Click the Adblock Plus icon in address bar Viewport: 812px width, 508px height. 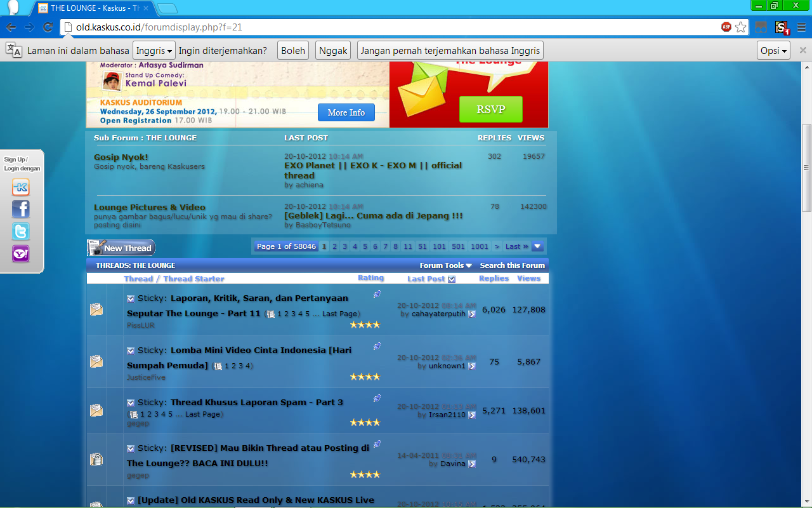(726, 27)
